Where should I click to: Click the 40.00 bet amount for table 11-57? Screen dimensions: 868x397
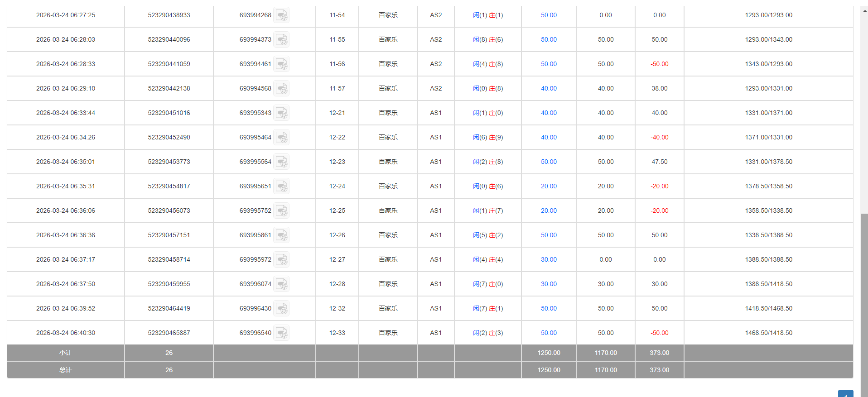549,89
